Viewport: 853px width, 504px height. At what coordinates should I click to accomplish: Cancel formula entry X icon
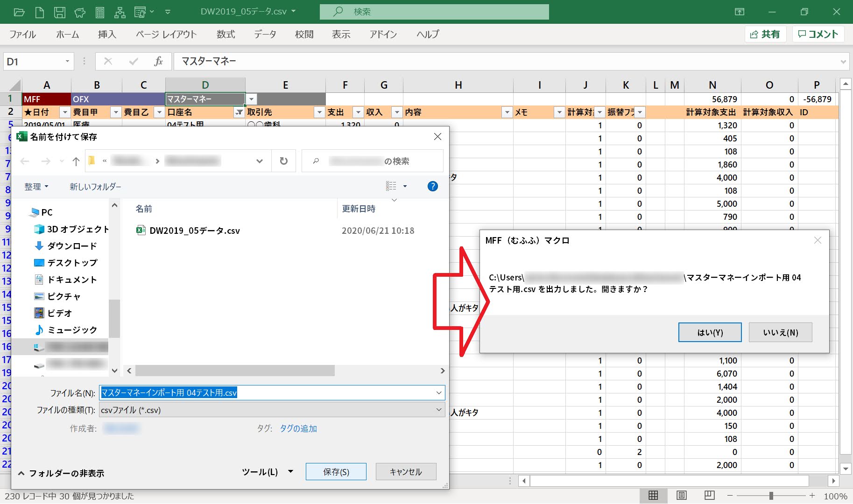[x=108, y=61]
